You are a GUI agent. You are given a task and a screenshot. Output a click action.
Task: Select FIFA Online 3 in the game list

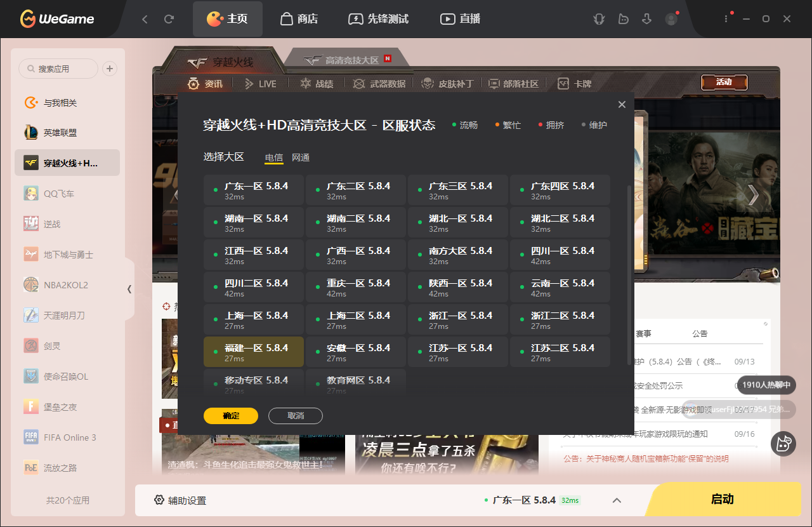tap(67, 437)
